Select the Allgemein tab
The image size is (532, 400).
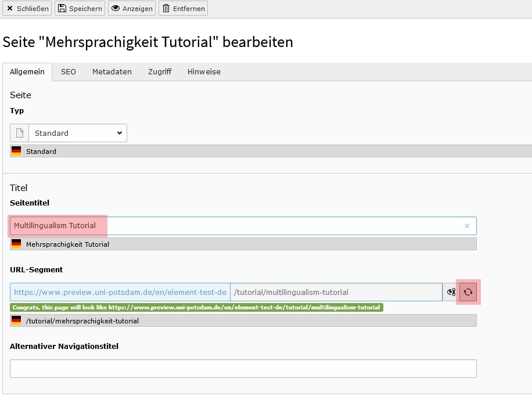pyautogui.click(x=27, y=72)
